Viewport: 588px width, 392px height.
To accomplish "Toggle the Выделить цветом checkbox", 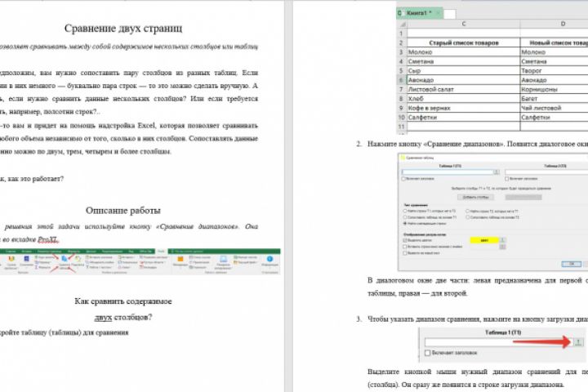I will point(404,240).
